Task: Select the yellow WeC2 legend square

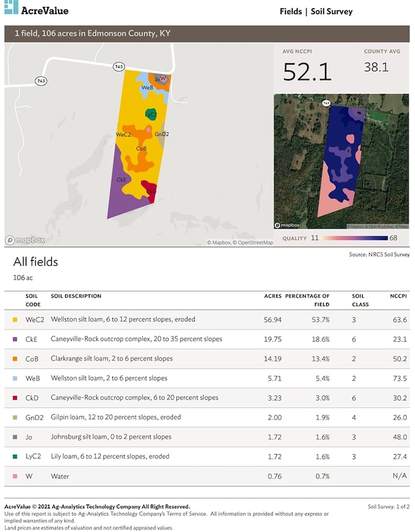Action: click(15, 319)
